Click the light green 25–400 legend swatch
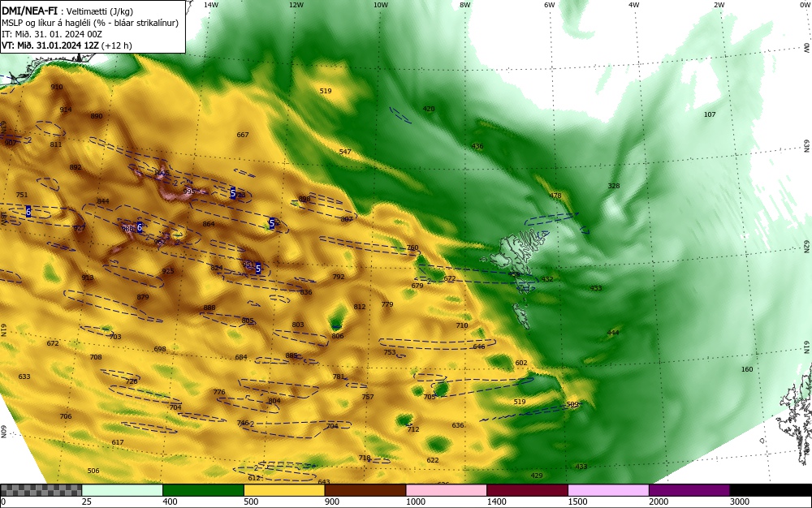 123,490
